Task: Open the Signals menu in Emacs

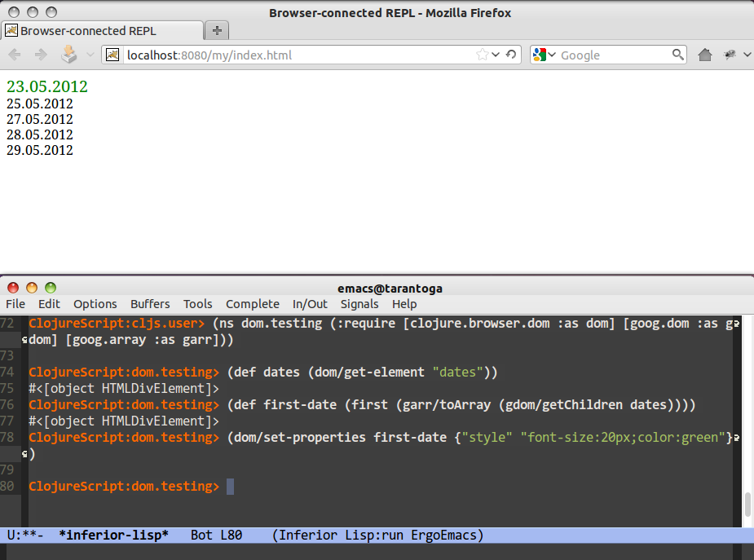Action: coord(359,304)
